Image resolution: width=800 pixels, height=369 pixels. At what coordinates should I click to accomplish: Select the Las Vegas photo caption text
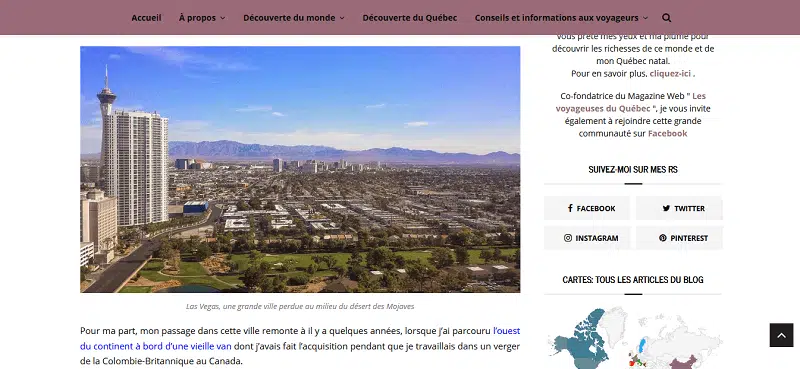(300, 306)
